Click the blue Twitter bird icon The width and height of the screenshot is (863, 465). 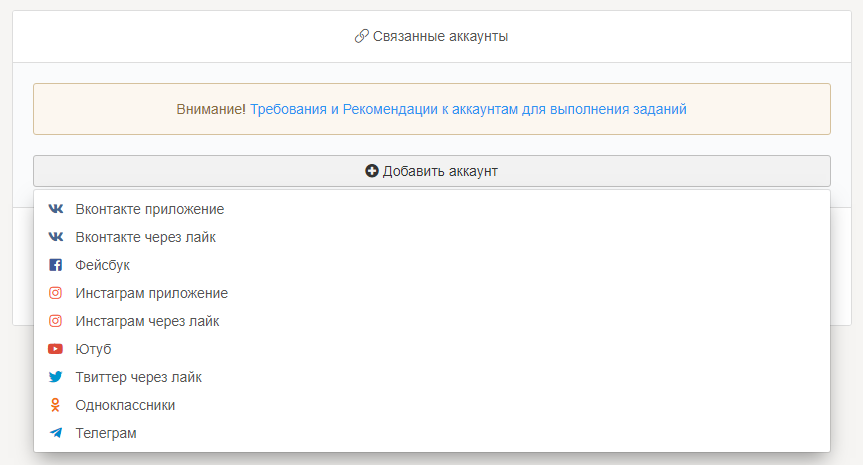click(x=56, y=378)
